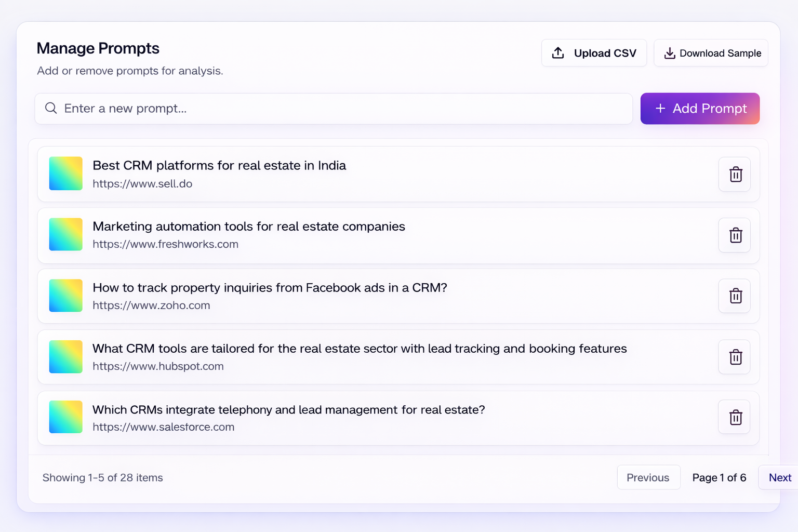The height and width of the screenshot is (532, 798).
Task: Open the https://www.freshworks.com link
Action: 165,244
